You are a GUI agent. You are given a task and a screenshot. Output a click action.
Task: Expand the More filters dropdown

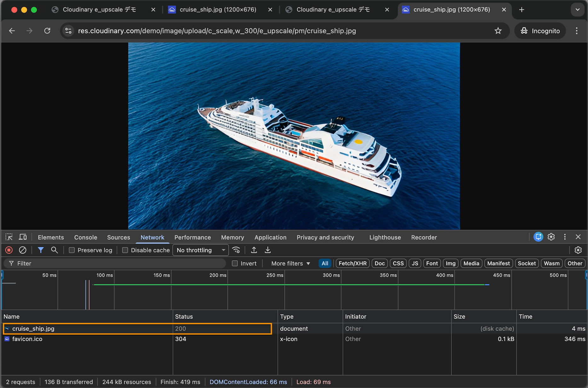[291, 263]
